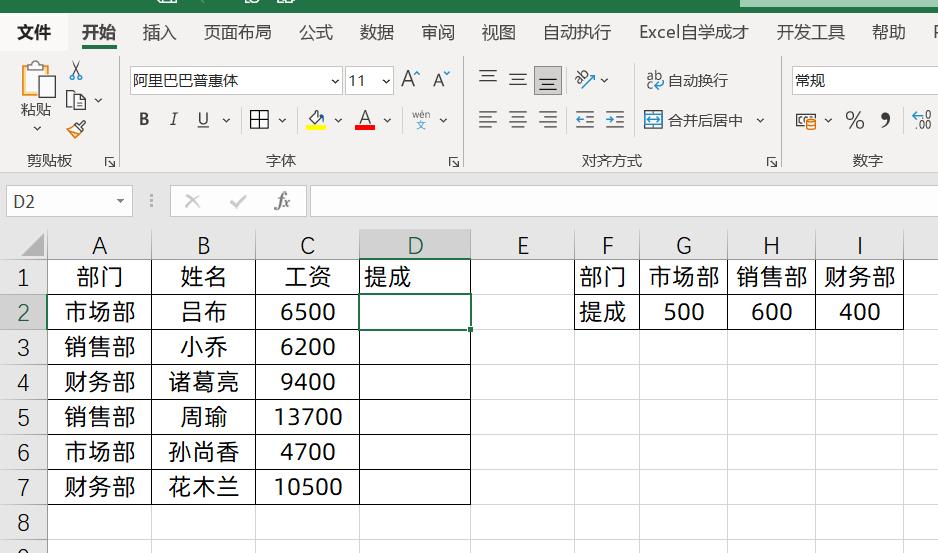Select column D header
Image resolution: width=938 pixels, height=553 pixels.
click(x=415, y=245)
